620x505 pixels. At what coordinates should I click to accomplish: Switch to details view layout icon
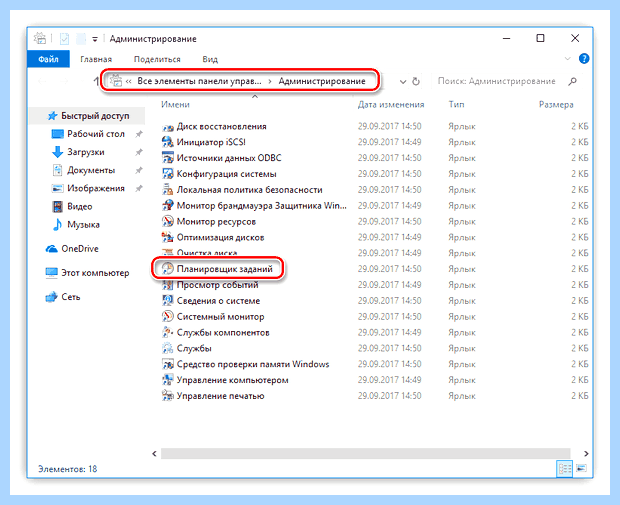click(564, 469)
